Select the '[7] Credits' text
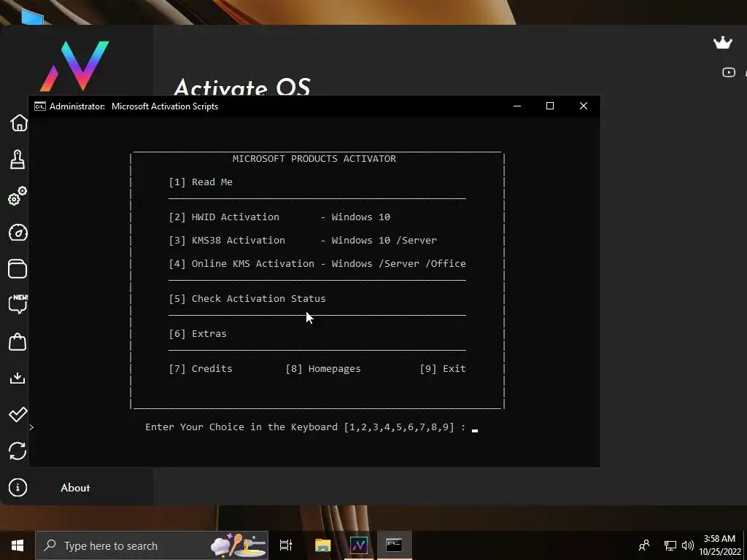 [201, 368]
